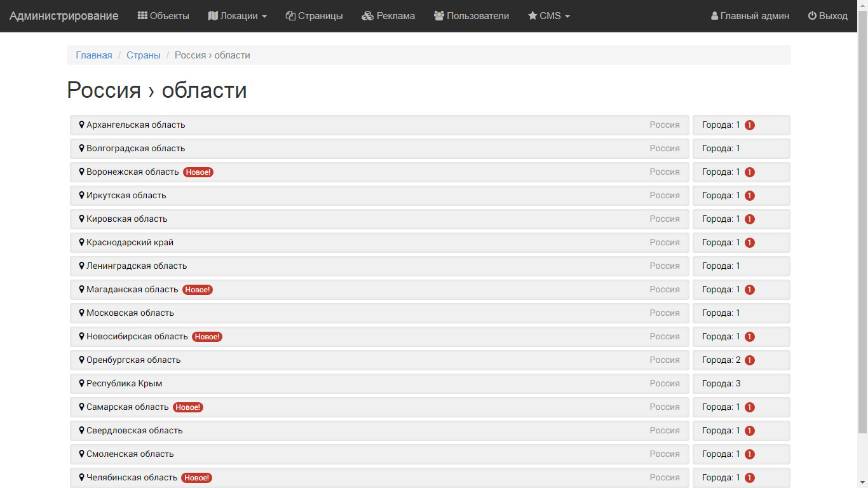
Task: Open the Администрирование brand link
Action: coord(64,16)
